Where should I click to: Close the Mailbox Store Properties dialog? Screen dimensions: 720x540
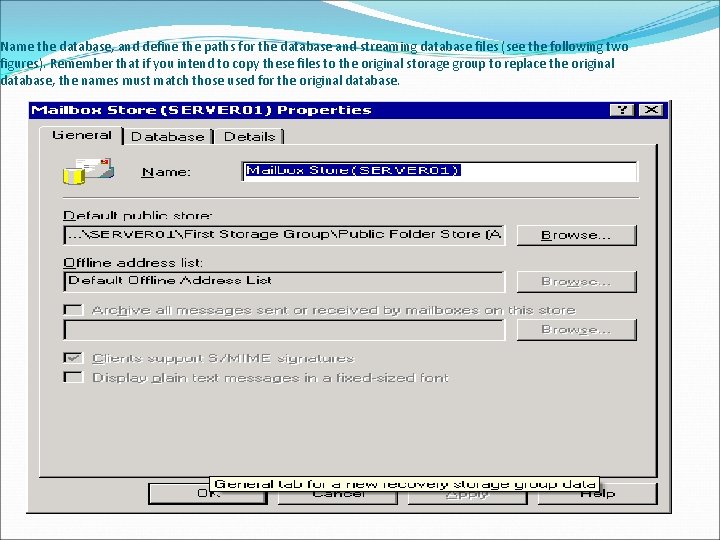click(651, 110)
